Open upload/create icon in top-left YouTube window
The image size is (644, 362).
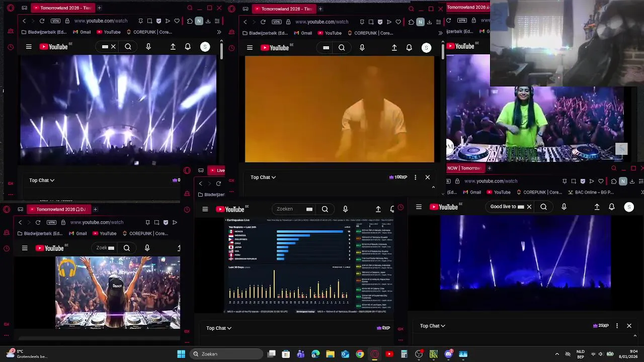(173, 47)
